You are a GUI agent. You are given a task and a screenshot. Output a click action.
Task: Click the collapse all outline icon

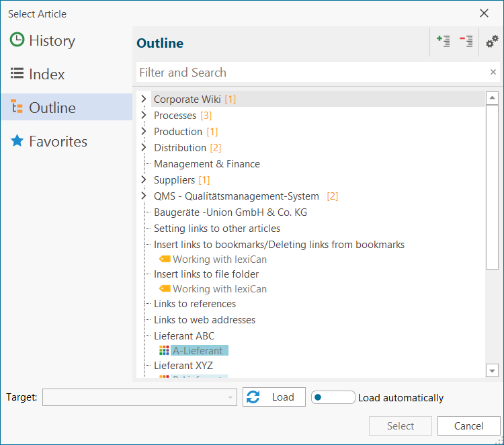(466, 42)
